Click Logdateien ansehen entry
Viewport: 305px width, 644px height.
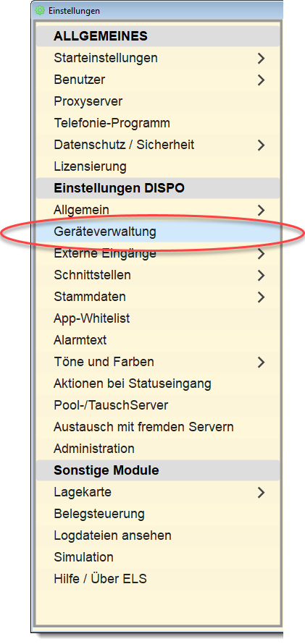tap(158, 535)
